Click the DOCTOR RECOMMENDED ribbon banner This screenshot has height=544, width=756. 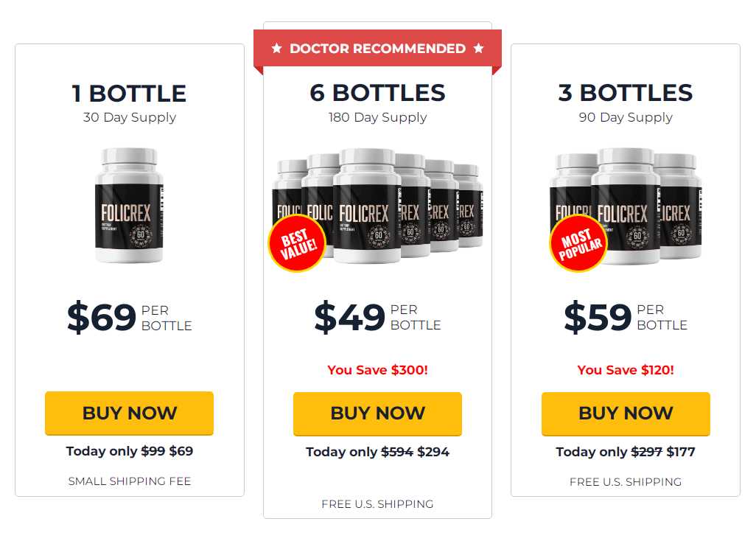(x=377, y=49)
